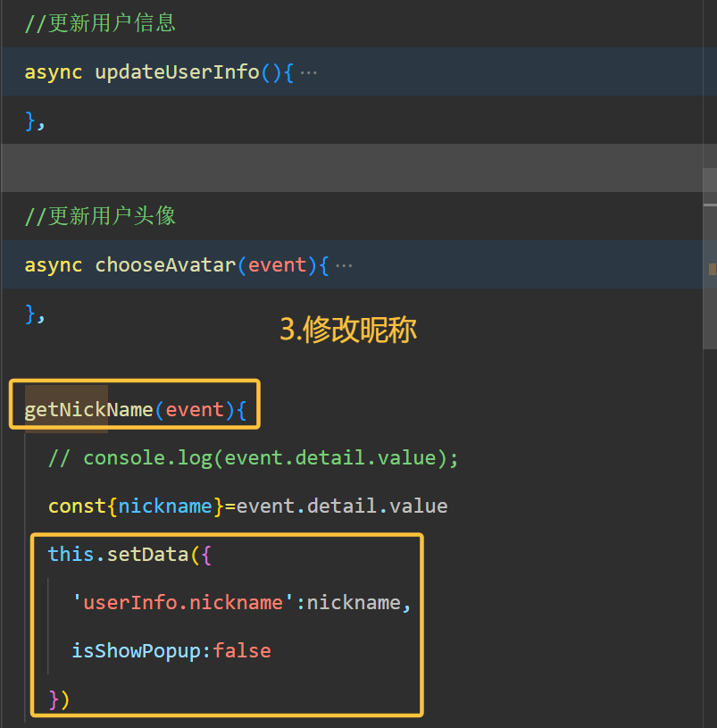The height and width of the screenshot is (728, 717).
Task: Expand folded updateUserInfo ellipsis marker
Action: tap(309, 73)
